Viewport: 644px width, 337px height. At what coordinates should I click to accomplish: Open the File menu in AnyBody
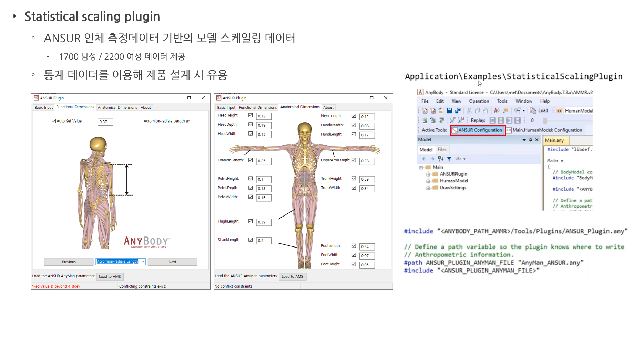pyautogui.click(x=425, y=101)
